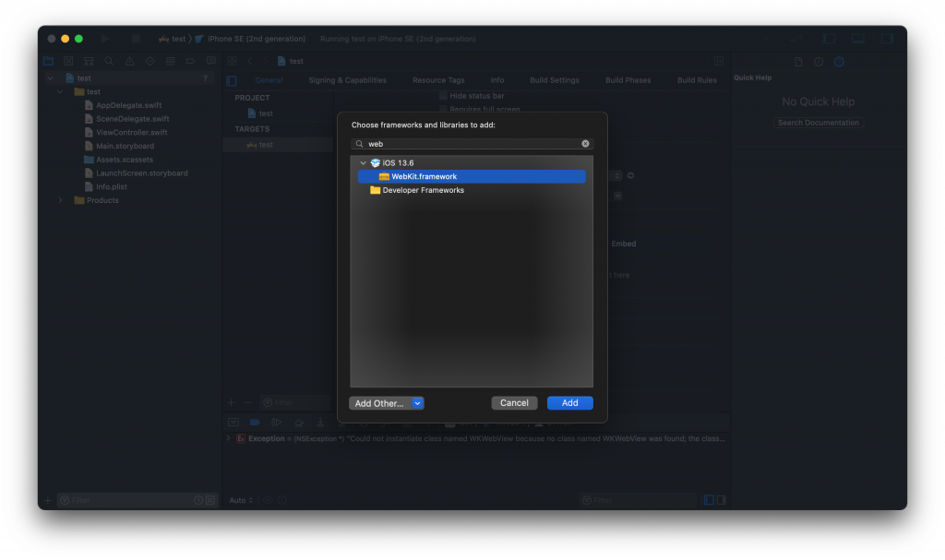This screenshot has width=945, height=560.
Task: Expand the Exception variable row
Action: [x=229, y=438]
